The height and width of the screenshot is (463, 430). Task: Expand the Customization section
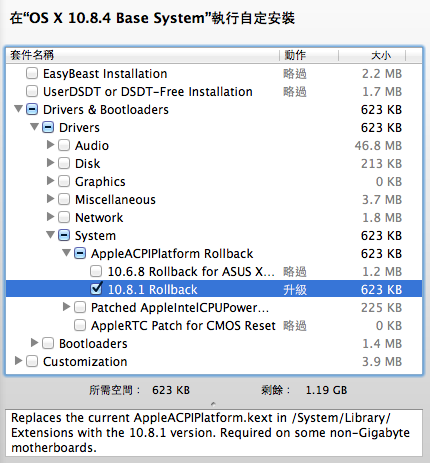click(18, 361)
